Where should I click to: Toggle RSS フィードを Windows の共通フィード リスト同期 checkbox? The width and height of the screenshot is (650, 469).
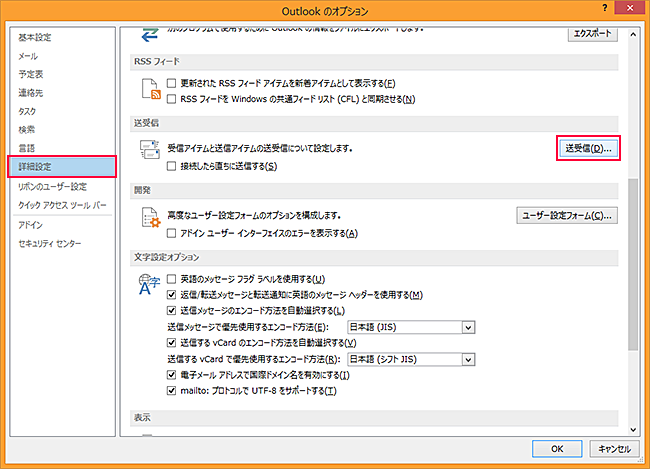[x=172, y=99]
